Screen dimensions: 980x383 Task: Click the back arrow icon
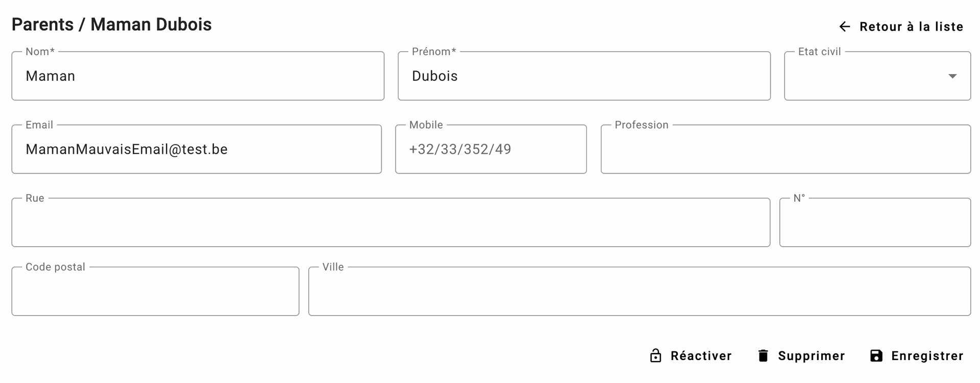pyautogui.click(x=845, y=27)
